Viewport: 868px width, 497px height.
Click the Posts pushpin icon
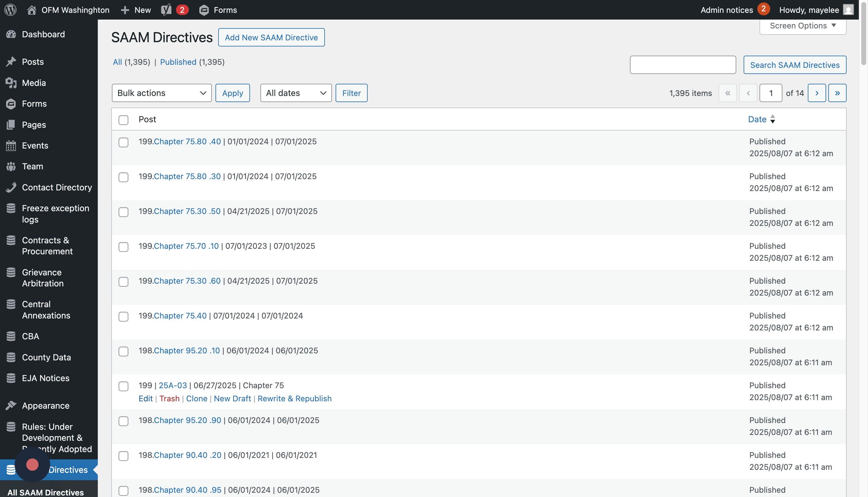click(x=11, y=62)
